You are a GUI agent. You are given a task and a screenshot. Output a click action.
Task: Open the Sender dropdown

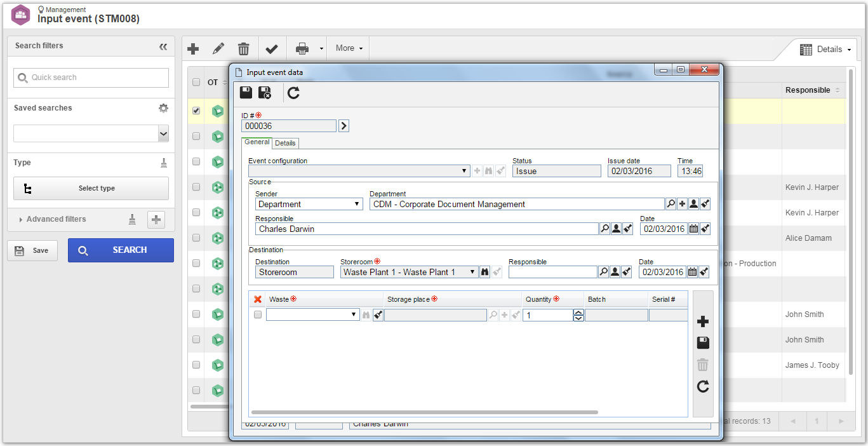coord(309,204)
